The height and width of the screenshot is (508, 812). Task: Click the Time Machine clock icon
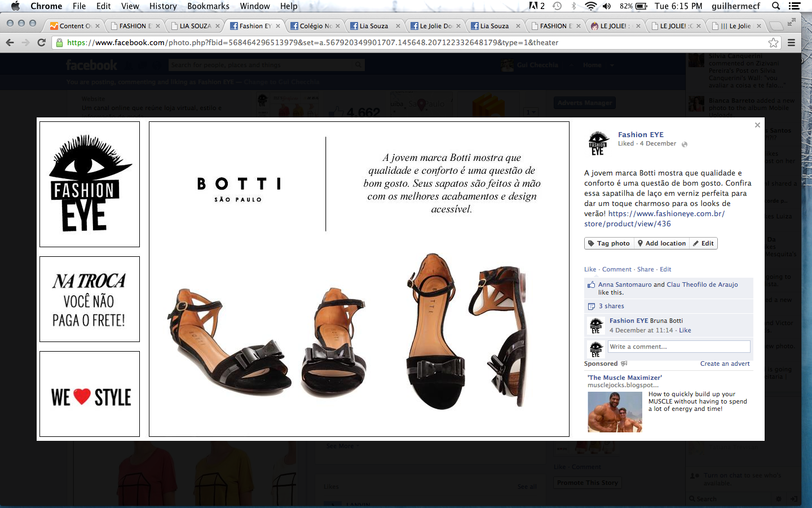pos(557,6)
